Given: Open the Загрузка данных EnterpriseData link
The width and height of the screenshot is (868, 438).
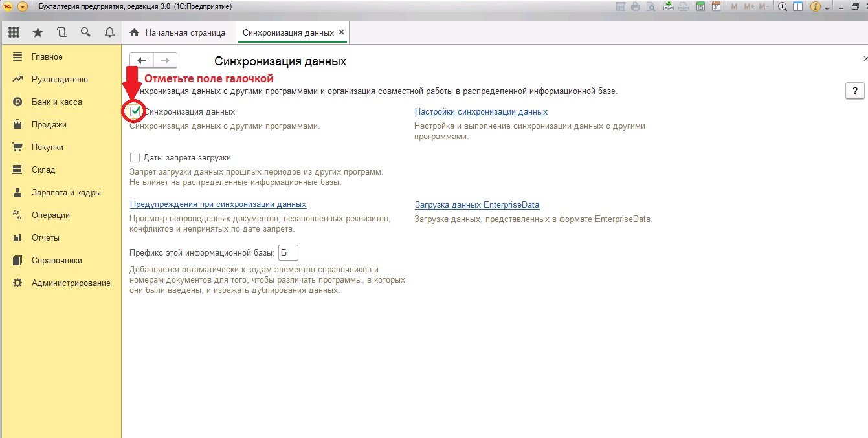Looking at the screenshot, I should (476, 205).
